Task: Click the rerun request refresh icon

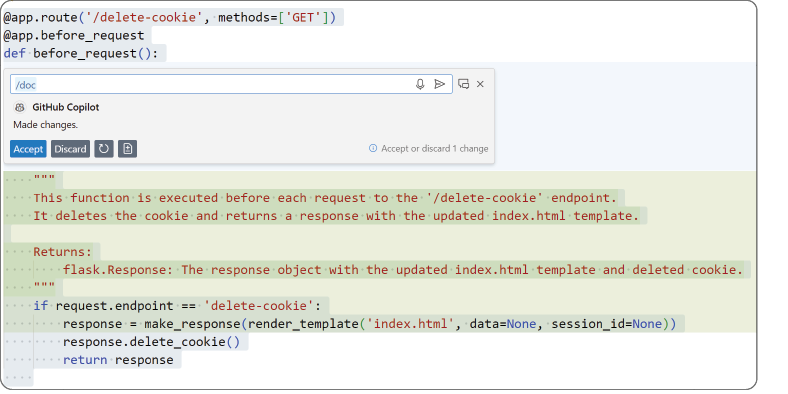Action: pyautogui.click(x=104, y=149)
